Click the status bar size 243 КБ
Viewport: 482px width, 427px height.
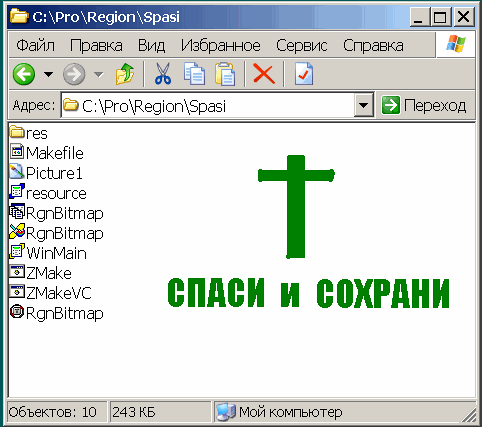pyautogui.click(x=134, y=412)
